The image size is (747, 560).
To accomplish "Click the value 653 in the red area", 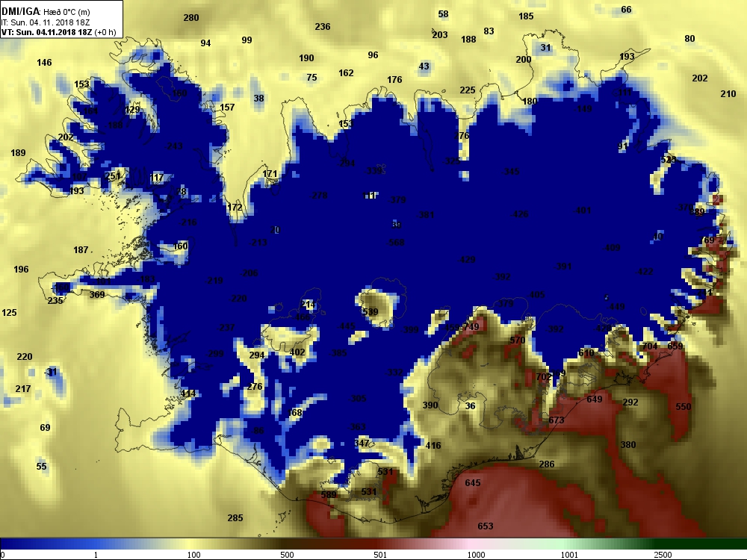I will pos(486,526).
